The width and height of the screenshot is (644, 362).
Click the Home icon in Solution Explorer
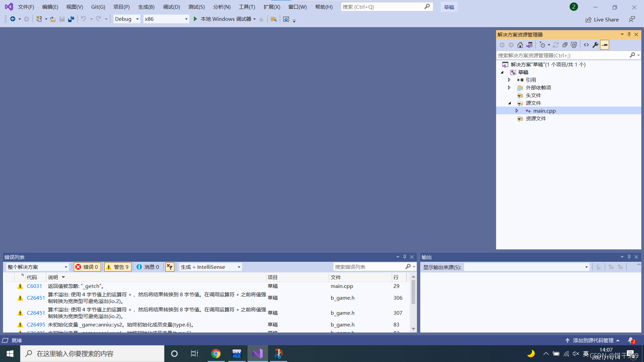pyautogui.click(x=520, y=45)
